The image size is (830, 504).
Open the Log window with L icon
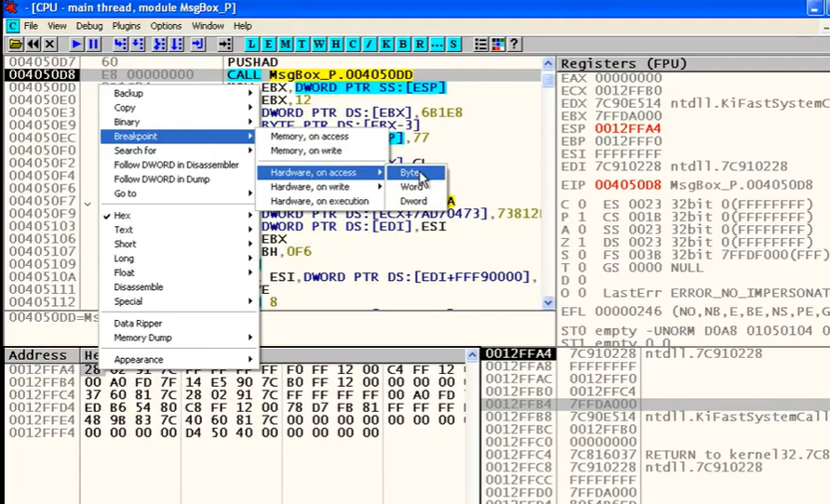[x=251, y=45]
